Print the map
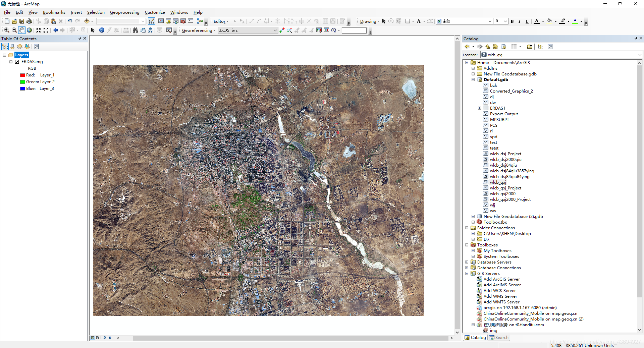Image resolution: width=644 pixels, height=348 pixels. point(29,21)
